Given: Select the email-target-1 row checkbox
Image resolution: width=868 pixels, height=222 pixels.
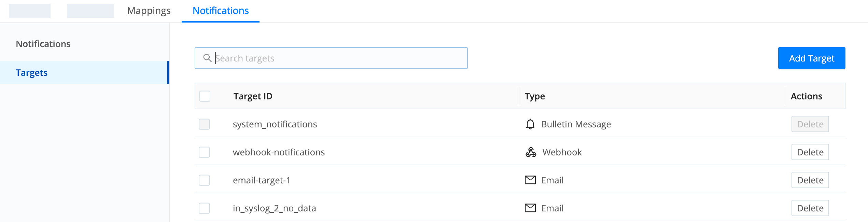Looking at the screenshot, I should point(204,180).
